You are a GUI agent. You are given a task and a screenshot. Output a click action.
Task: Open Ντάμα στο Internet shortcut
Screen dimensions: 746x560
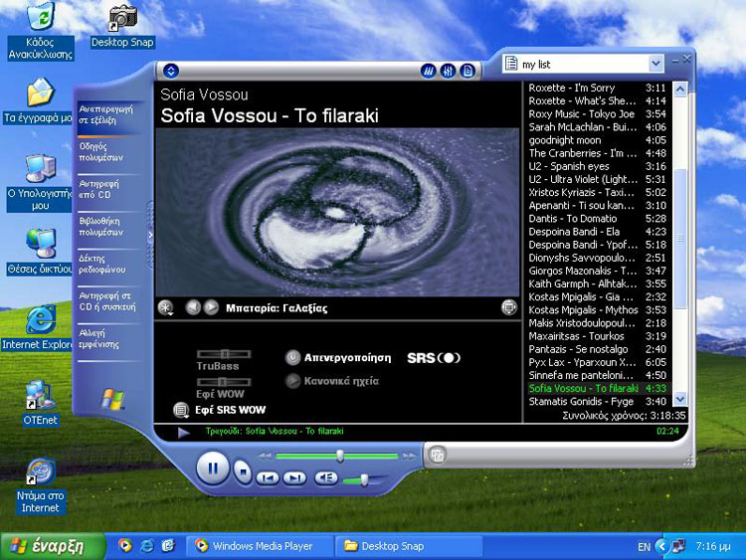pyautogui.click(x=40, y=486)
